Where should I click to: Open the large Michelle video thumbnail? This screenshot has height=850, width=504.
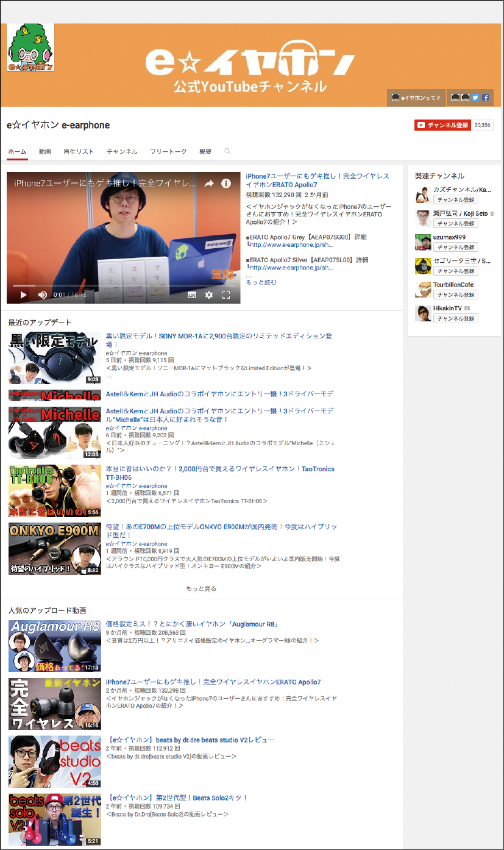pos(55,433)
